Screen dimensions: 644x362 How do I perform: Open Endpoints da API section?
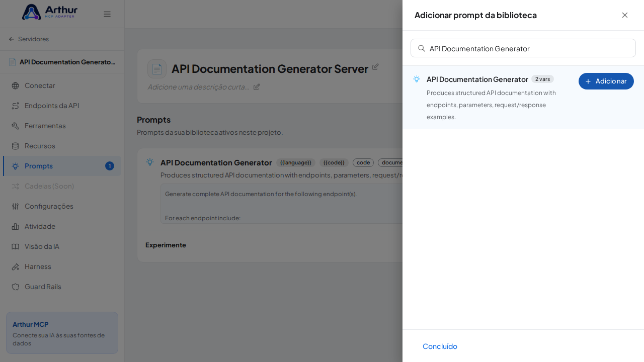62,106
